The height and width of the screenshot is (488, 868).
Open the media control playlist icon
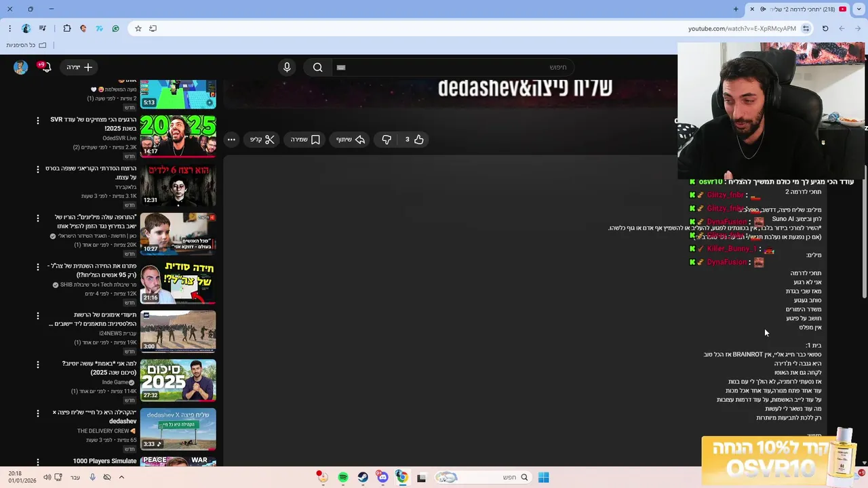click(x=43, y=28)
